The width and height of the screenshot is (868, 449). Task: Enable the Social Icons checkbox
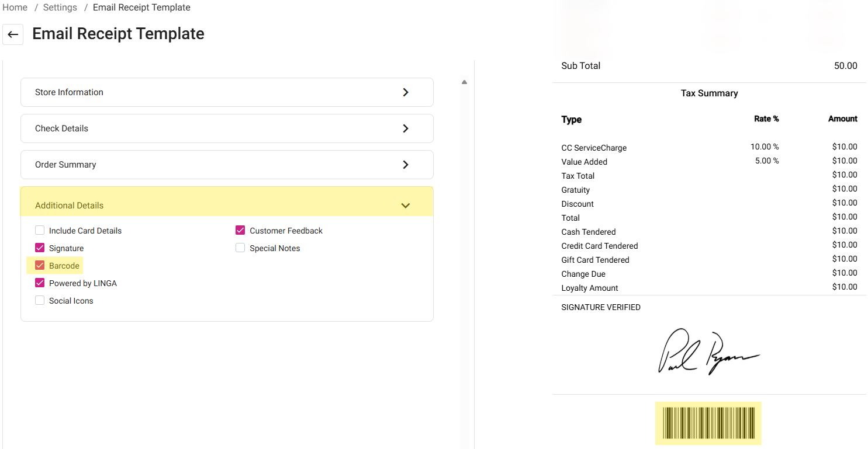pyautogui.click(x=40, y=301)
